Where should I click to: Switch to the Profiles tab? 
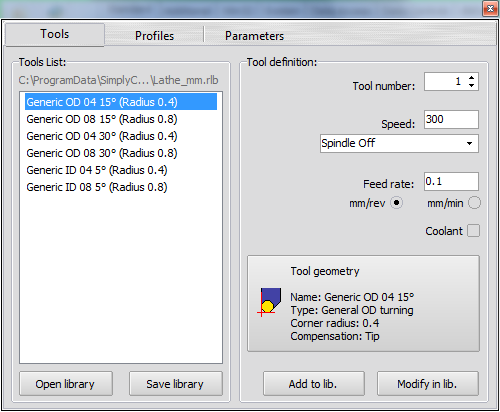(x=154, y=36)
